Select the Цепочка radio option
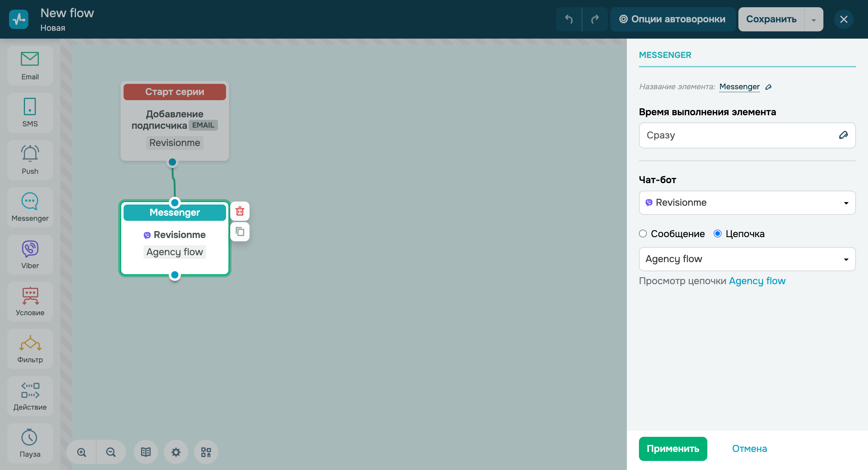Image resolution: width=868 pixels, height=470 pixels. pyautogui.click(x=718, y=234)
